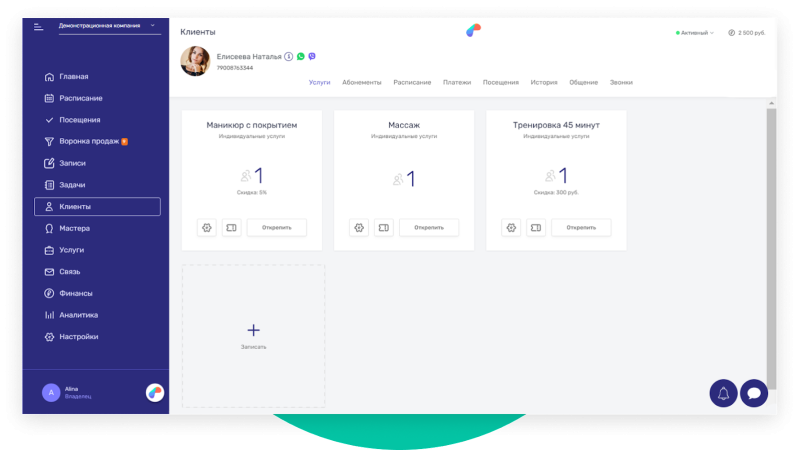Go to Воронка продаж in sidebar
Viewport: 800px width, 450px height.
click(x=92, y=141)
